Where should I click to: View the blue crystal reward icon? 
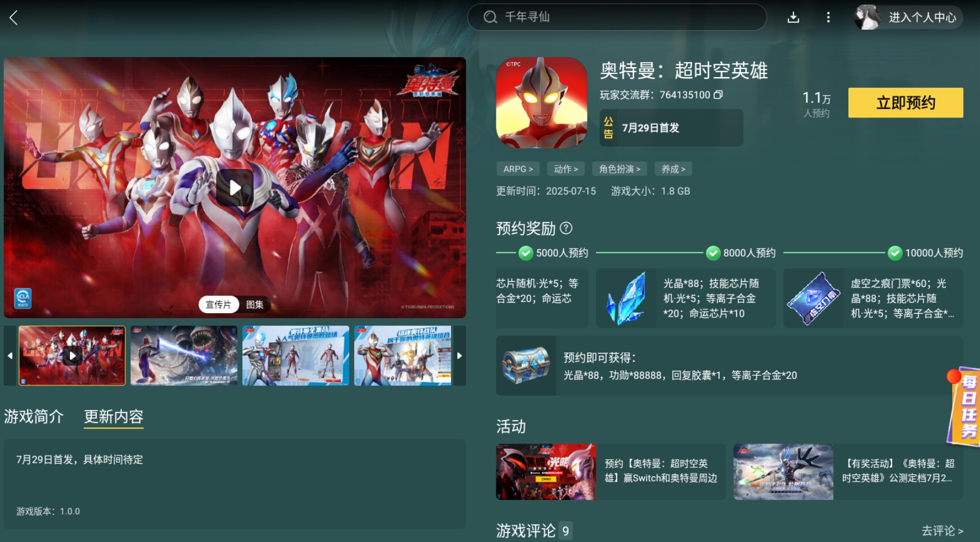tap(626, 298)
